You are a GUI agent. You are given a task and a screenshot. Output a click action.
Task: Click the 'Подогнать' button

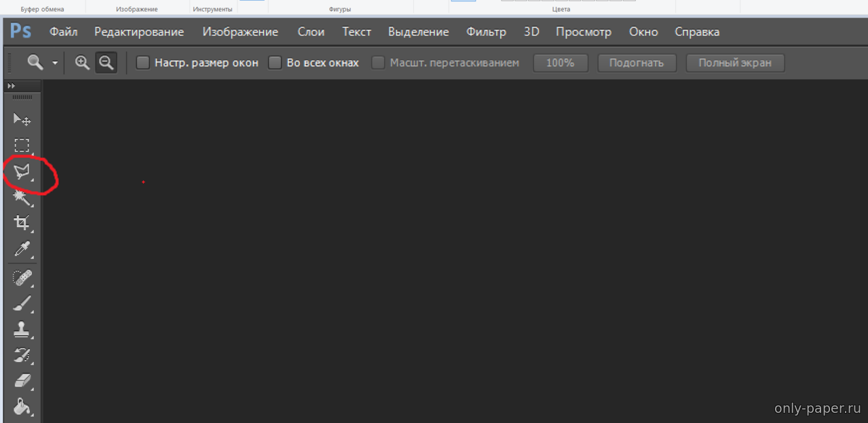[x=636, y=63]
